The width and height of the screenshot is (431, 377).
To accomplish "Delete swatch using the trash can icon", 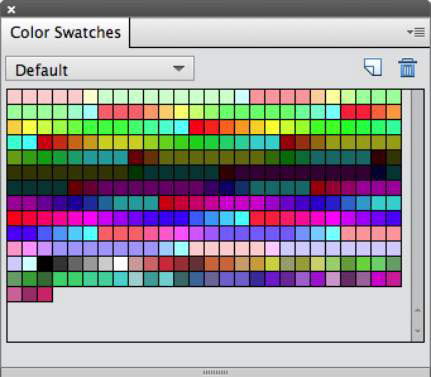I will 407,68.
